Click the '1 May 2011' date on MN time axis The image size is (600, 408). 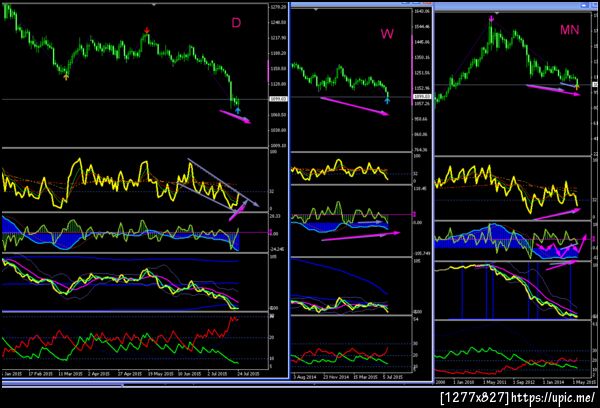[494, 382]
